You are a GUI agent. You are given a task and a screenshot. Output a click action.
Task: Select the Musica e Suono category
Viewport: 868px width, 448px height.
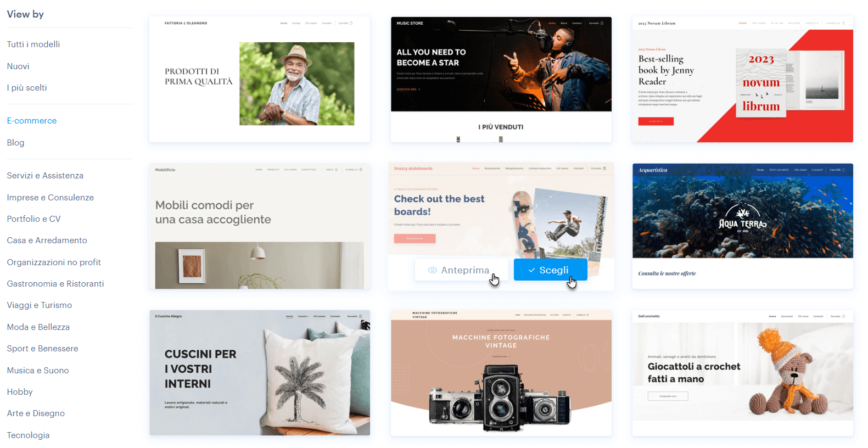38,371
